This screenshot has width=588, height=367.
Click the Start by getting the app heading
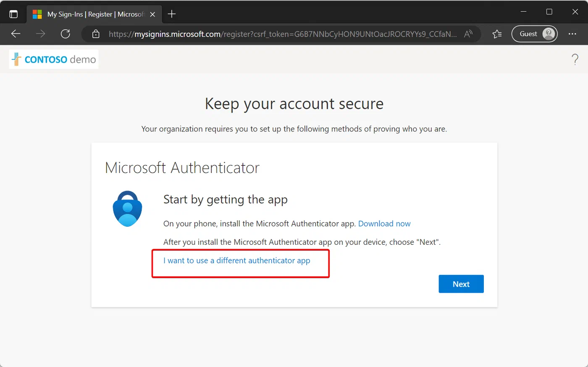(x=226, y=199)
